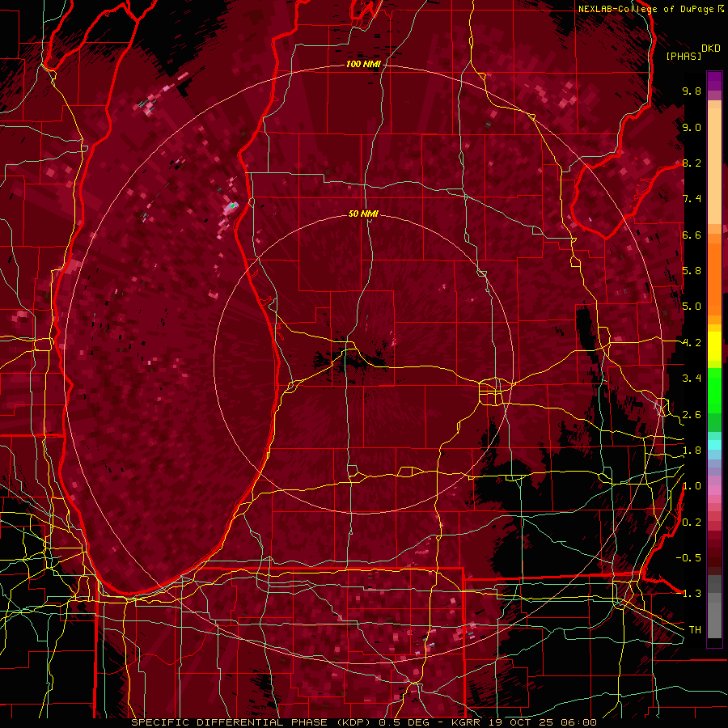
Task: Click the 6.6 value on the color scale
Action: click(x=692, y=235)
